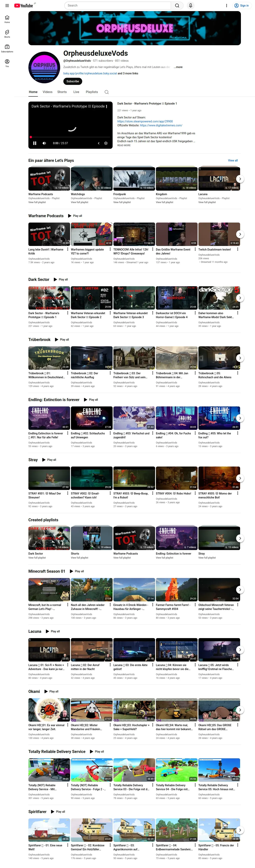Open Subscriptions in the sidebar

point(7,49)
